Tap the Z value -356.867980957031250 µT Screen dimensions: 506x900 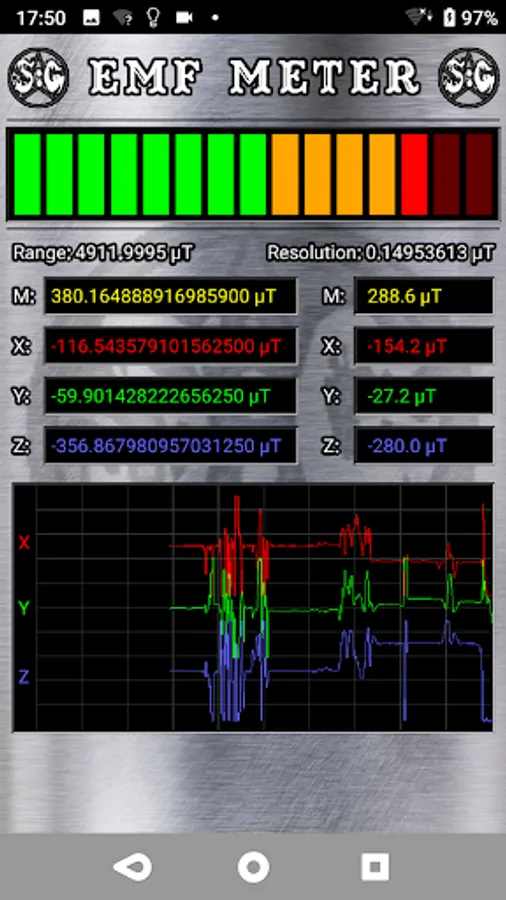[x=170, y=446]
